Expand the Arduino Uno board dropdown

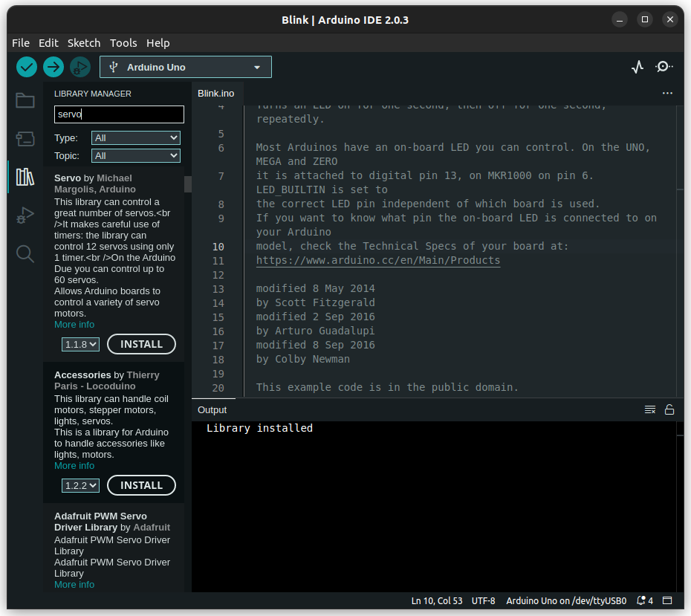click(x=186, y=67)
